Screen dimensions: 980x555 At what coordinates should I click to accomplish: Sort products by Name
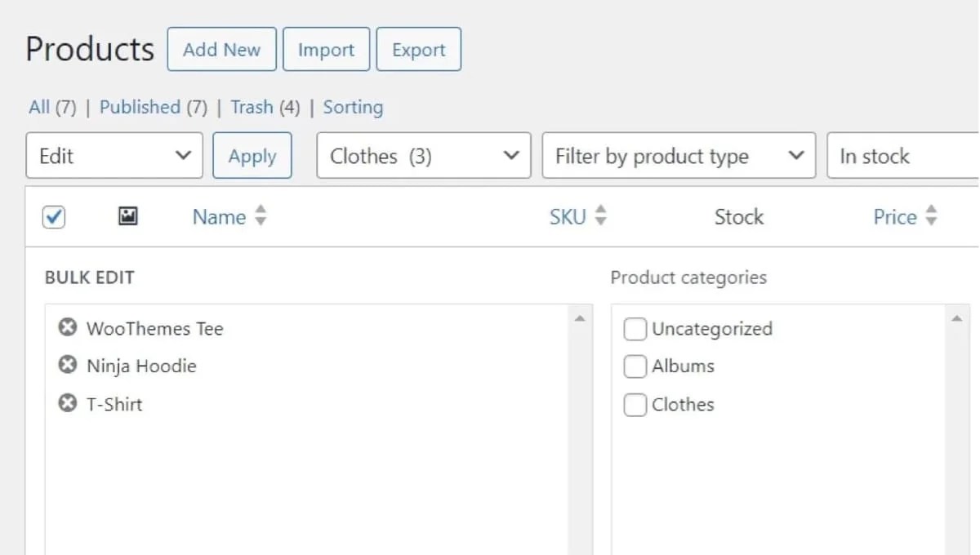coord(220,216)
